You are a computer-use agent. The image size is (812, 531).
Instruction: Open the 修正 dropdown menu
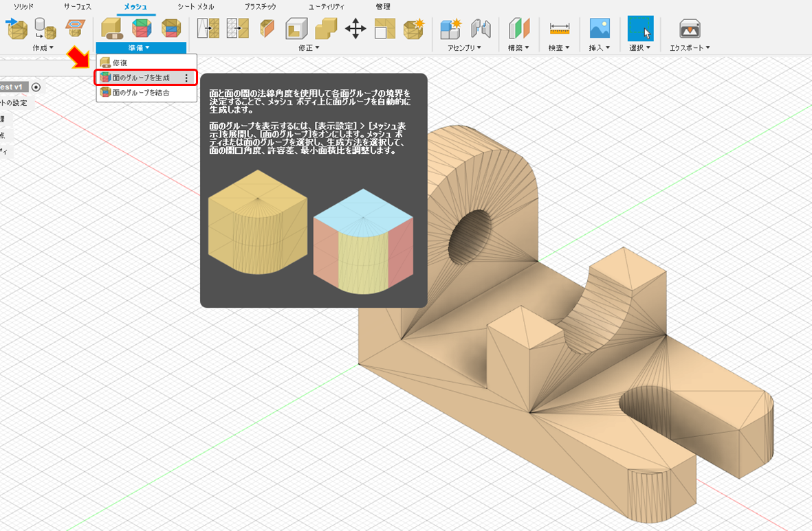point(305,47)
